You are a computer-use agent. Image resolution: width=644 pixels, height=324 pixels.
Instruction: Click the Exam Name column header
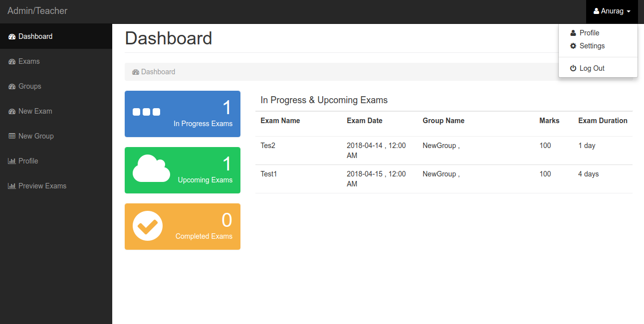pos(280,121)
